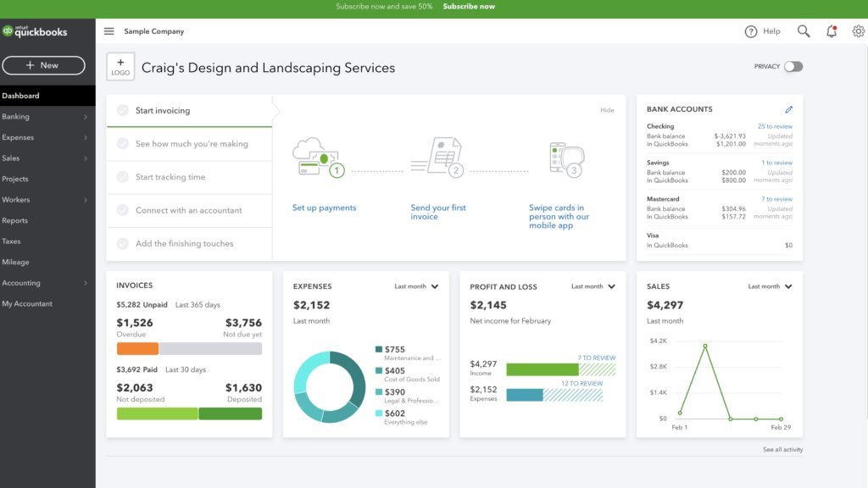
Task: Check the Add the finishing touches circle
Action: pos(123,243)
